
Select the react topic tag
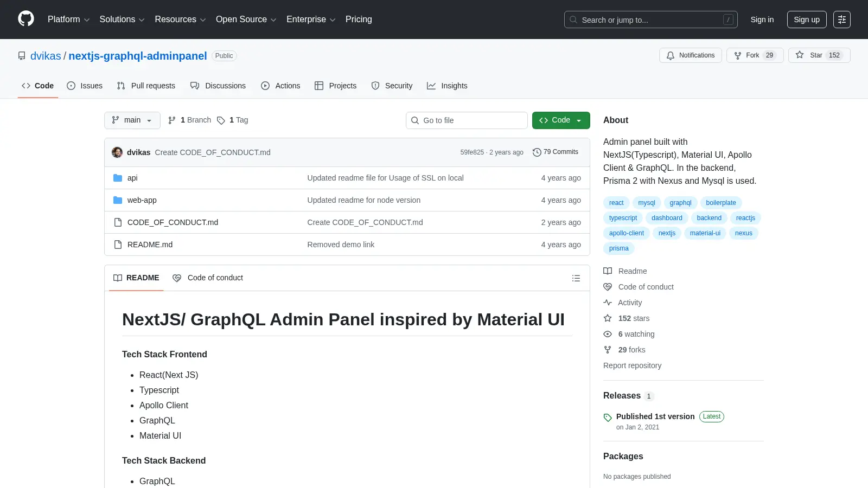tap(616, 203)
